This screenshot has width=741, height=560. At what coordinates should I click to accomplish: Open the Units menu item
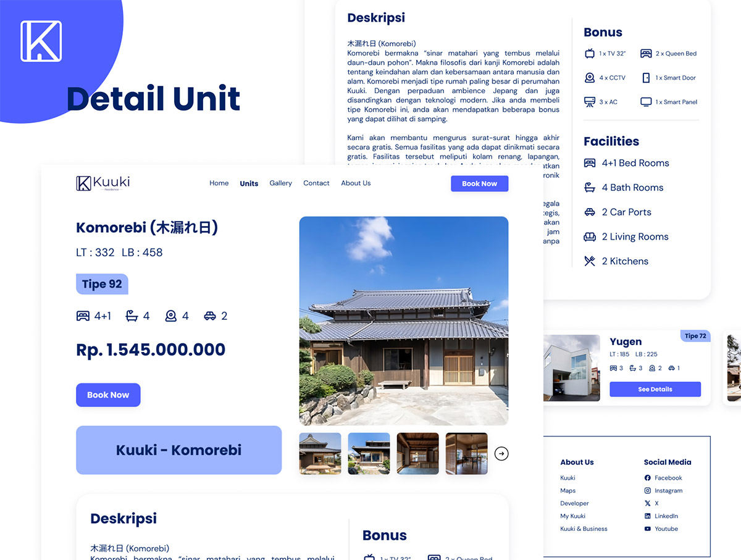coord(249,183)
